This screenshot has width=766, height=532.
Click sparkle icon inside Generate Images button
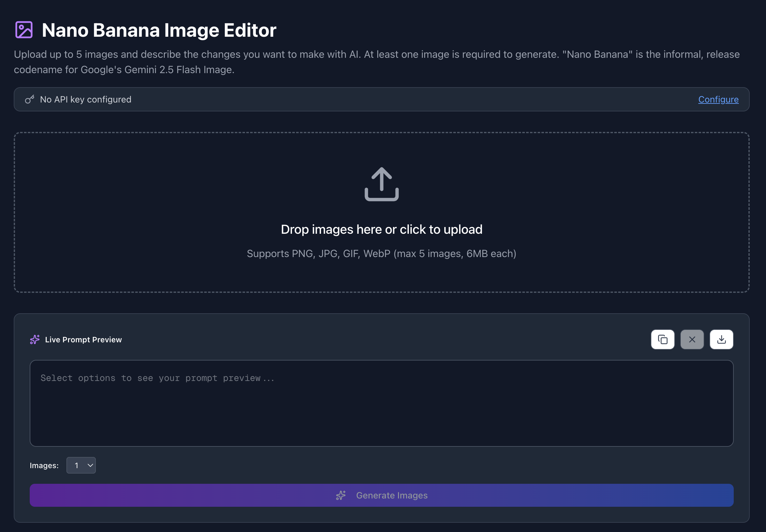(341, 495)
